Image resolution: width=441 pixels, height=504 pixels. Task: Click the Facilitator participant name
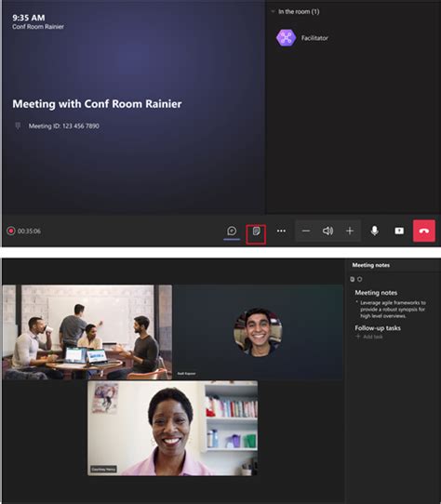point(314,38)
